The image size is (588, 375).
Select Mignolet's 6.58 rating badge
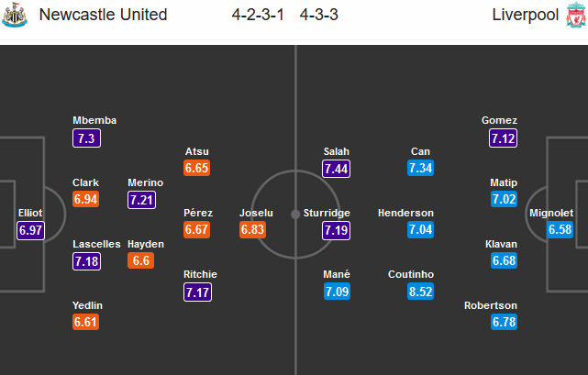pos(560,229)
